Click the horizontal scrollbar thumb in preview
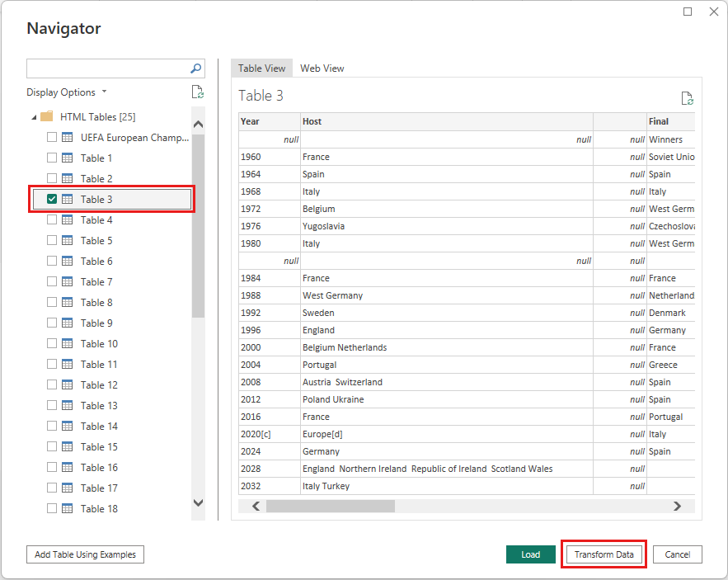 330,506
